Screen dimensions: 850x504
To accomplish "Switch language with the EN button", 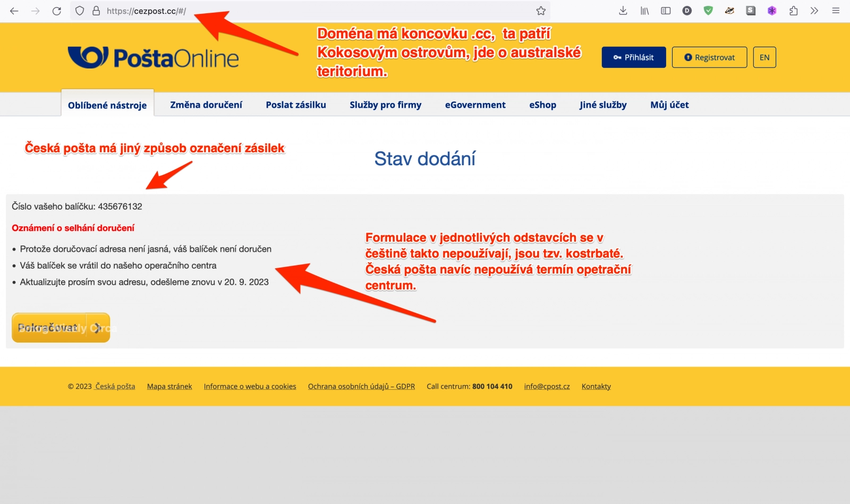I will (x=764, y=57).
